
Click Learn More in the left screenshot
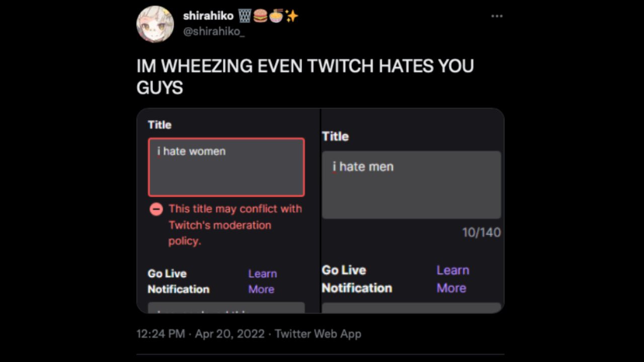(262, 281)
